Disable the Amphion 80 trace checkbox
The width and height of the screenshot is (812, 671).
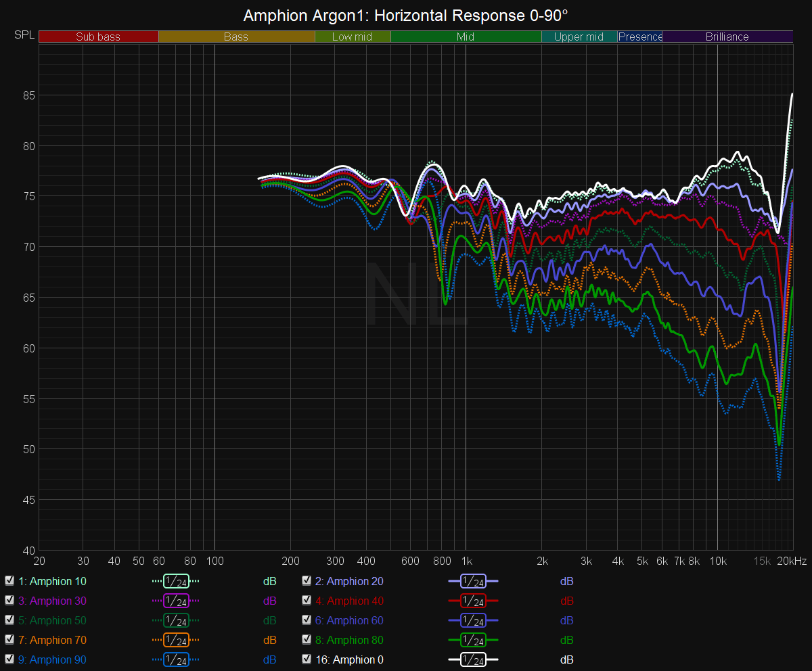pyautogui.click(x=307, y=640)
